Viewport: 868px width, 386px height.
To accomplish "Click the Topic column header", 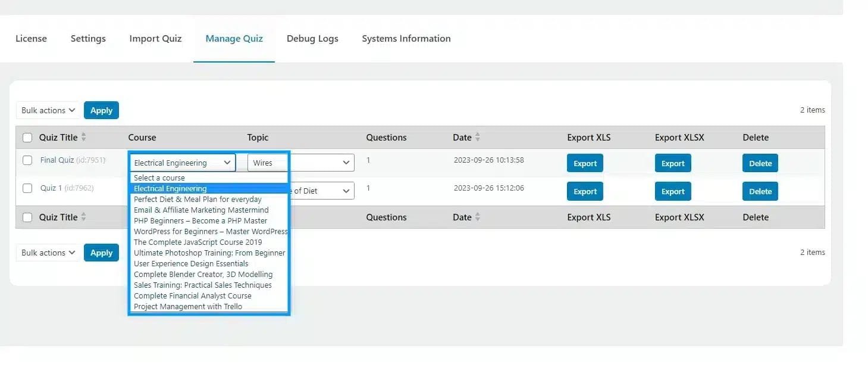I will [x=258, y=138].
